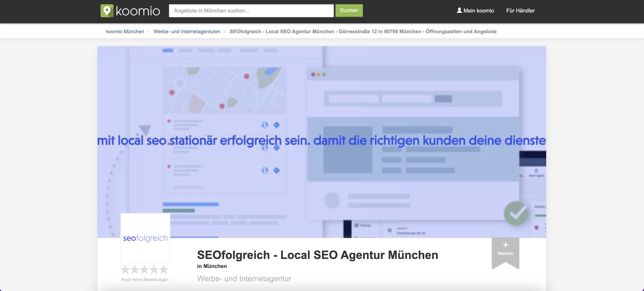Click the koomio logo
Viewport: 644px width, 291px height.
pos(130,11)
